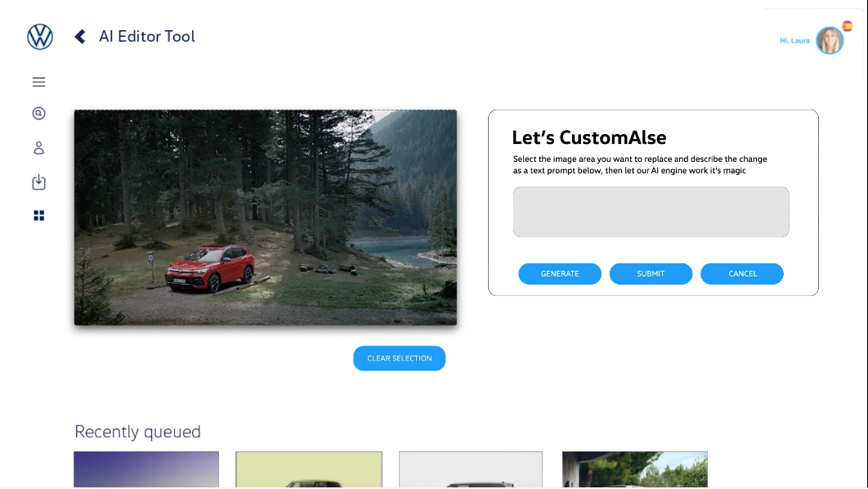
Task: Go back using the arrow beside AI Editor Tool
Action: (x=80, y=37)
